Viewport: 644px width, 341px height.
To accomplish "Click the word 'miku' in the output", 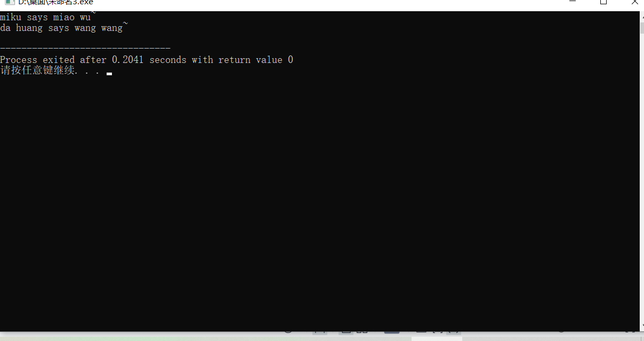I will pyautogui.click(x=11, y=17).
